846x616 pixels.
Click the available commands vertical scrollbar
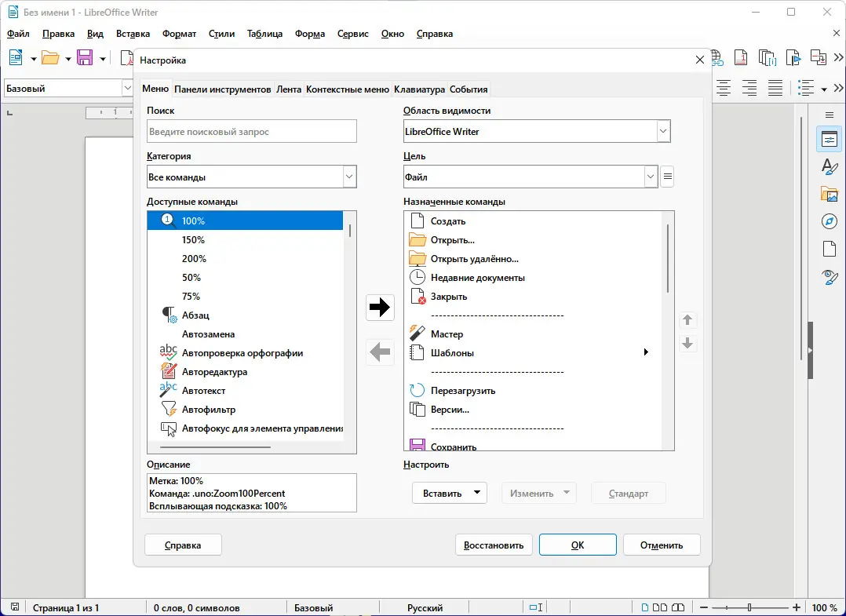[x=350, y=231]
